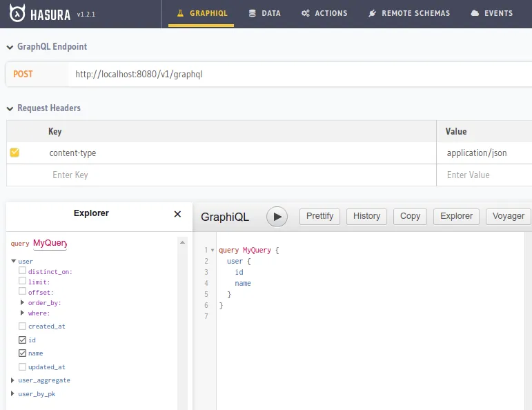
Task: Close the Explorer panel with X
Action: 177,214
